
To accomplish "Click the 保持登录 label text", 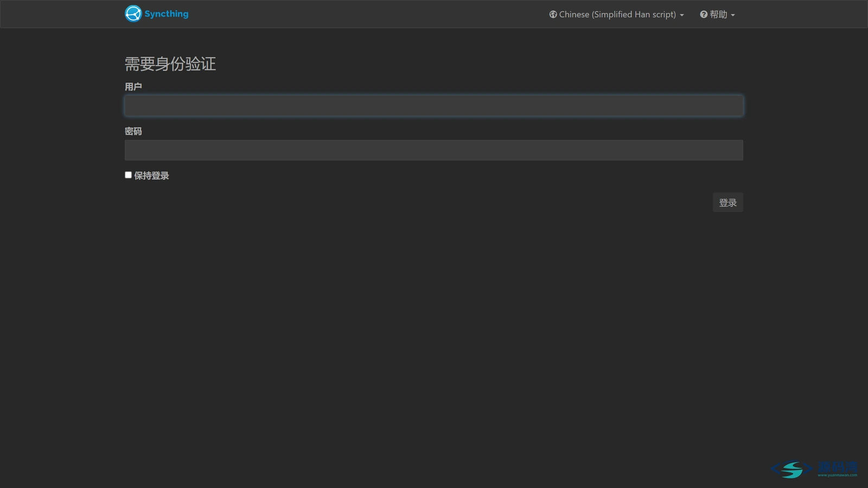I will [152, 176].
